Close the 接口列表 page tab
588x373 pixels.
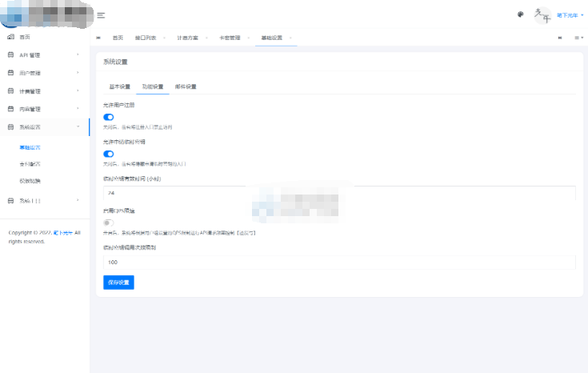[x=164, y=38]
